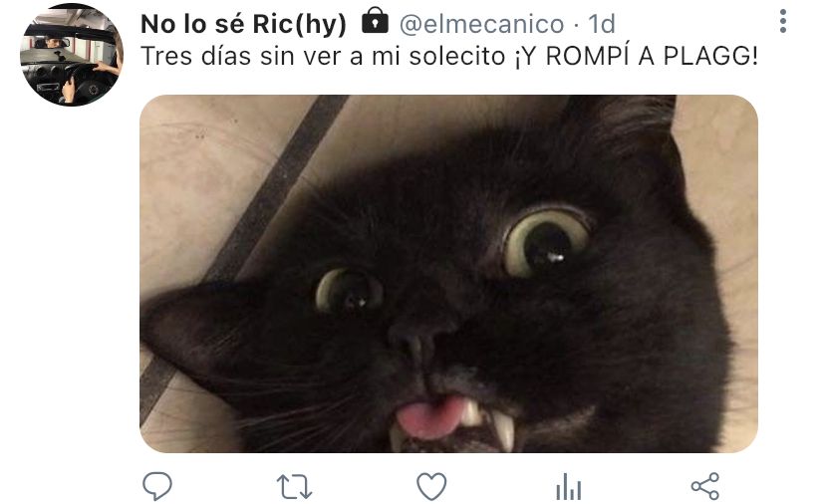Open the reply comment bubble icon
The image size is (825, 504).
[x=157, y=486]
